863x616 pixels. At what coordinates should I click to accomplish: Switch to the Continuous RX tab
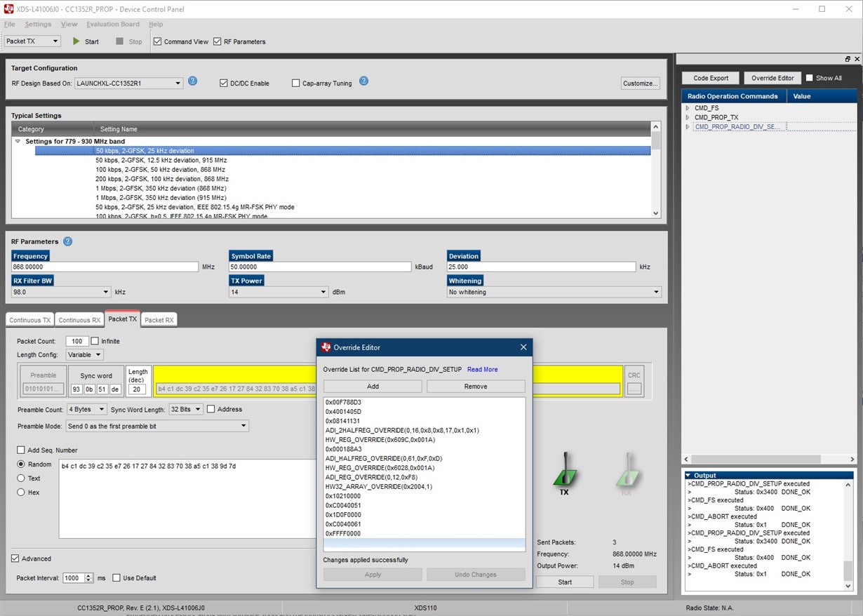pyautogui.click(x=79, y=320)
